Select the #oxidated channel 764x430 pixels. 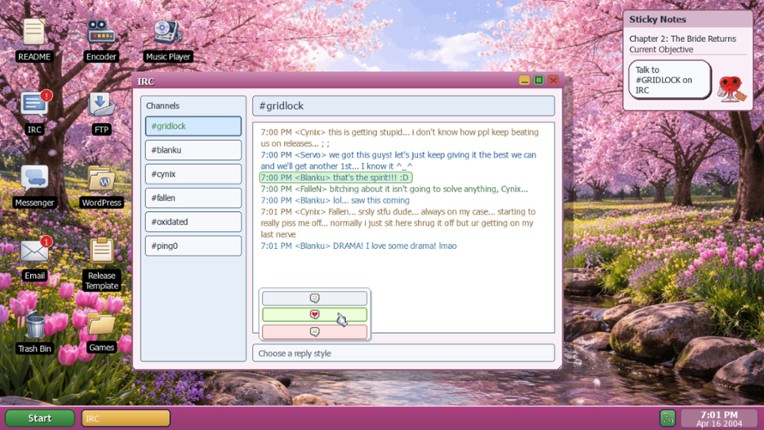pyautogui.click(x=193, y=222)
